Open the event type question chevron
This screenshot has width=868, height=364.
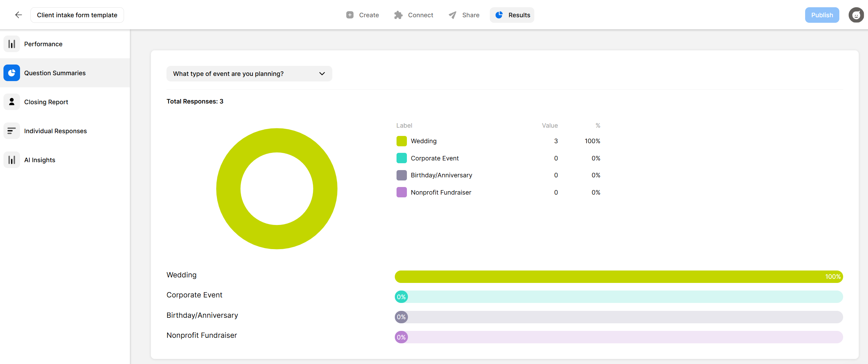322,73
